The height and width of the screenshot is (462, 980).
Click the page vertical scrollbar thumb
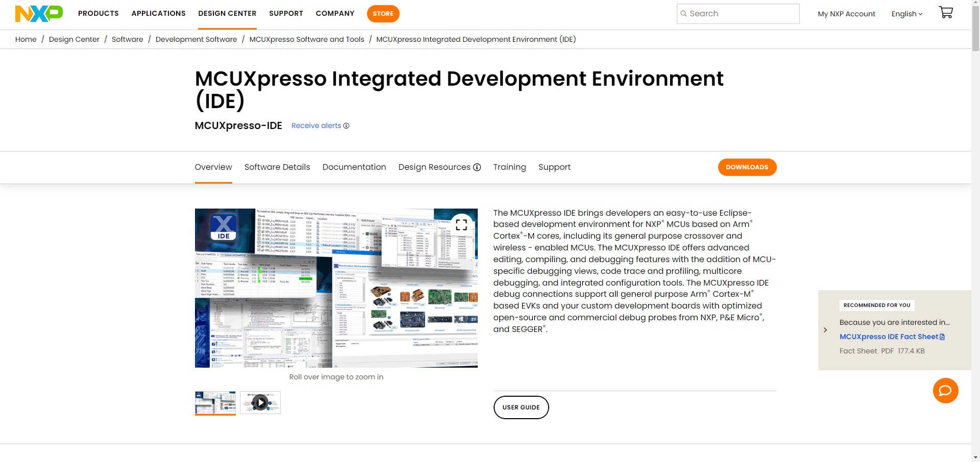(976, 30)
